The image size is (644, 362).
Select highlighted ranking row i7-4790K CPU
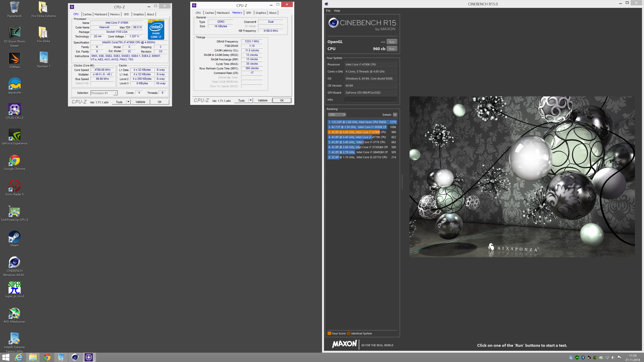[x=362, y=132]
